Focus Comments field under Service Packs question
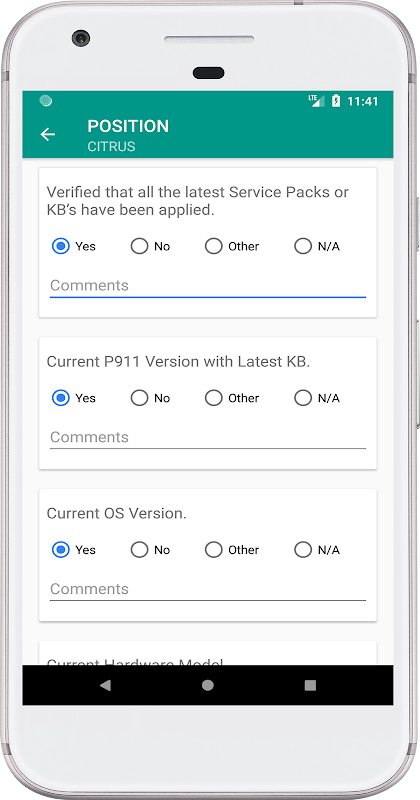Viewport: 420px width, 800px height. (208, 286)
